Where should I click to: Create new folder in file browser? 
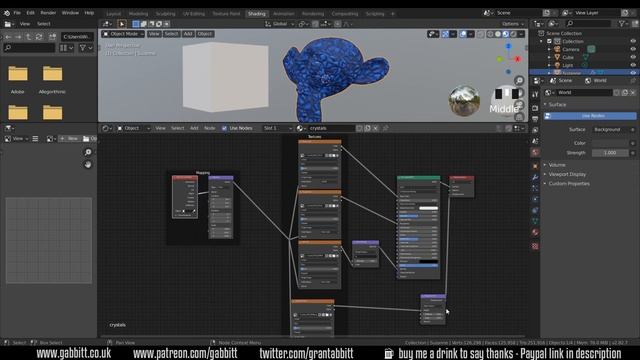coord(52,37)
